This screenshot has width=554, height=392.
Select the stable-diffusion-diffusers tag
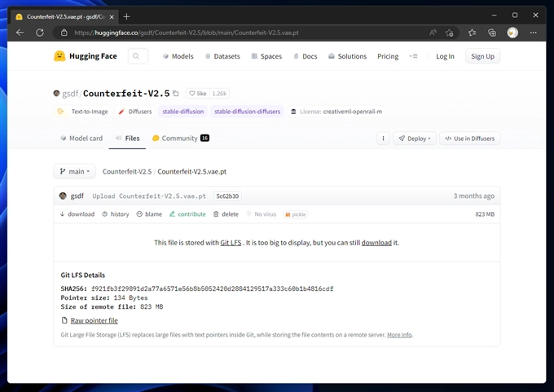pyautogui.click(x=247, y=112)
